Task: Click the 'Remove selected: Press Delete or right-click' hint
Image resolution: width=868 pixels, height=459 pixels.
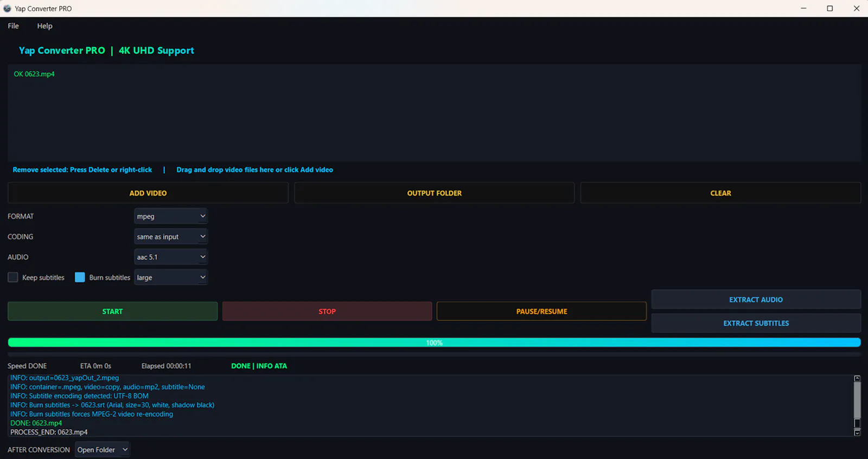Action: (x=82, y=170)
